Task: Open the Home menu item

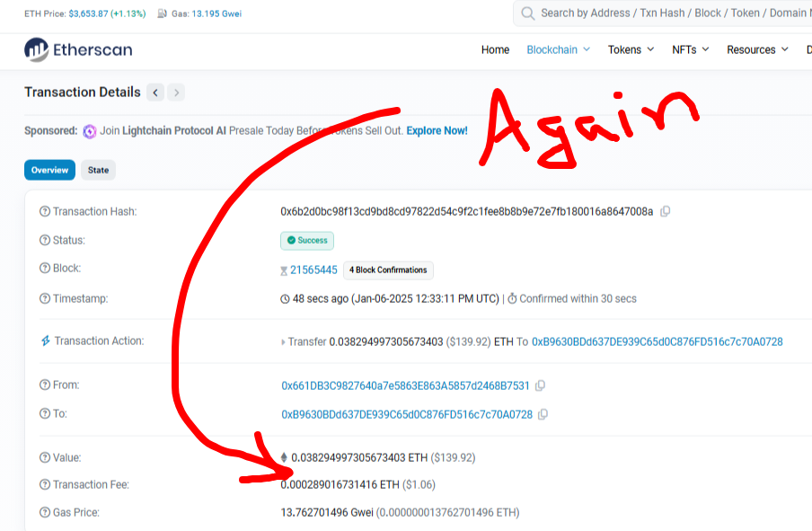Action: 495,49
